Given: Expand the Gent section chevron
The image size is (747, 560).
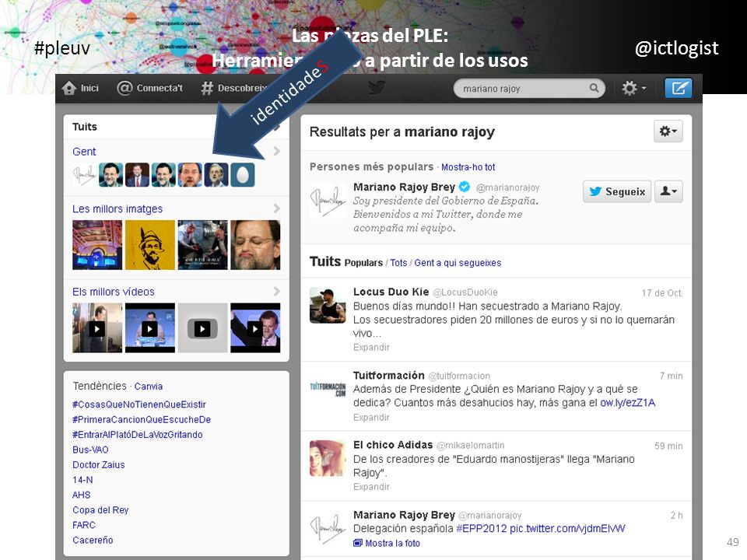Looking at the screenshot, I should point(277,152).
